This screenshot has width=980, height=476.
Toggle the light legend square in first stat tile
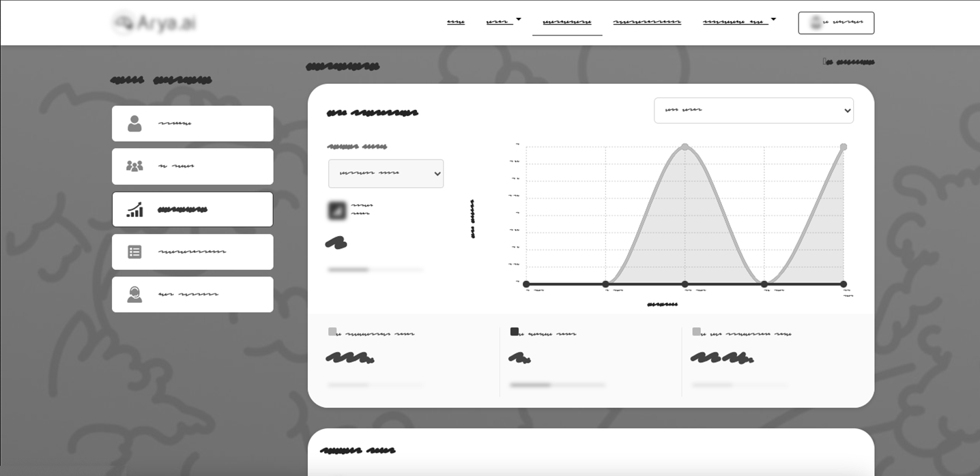(x=332, y=331)
